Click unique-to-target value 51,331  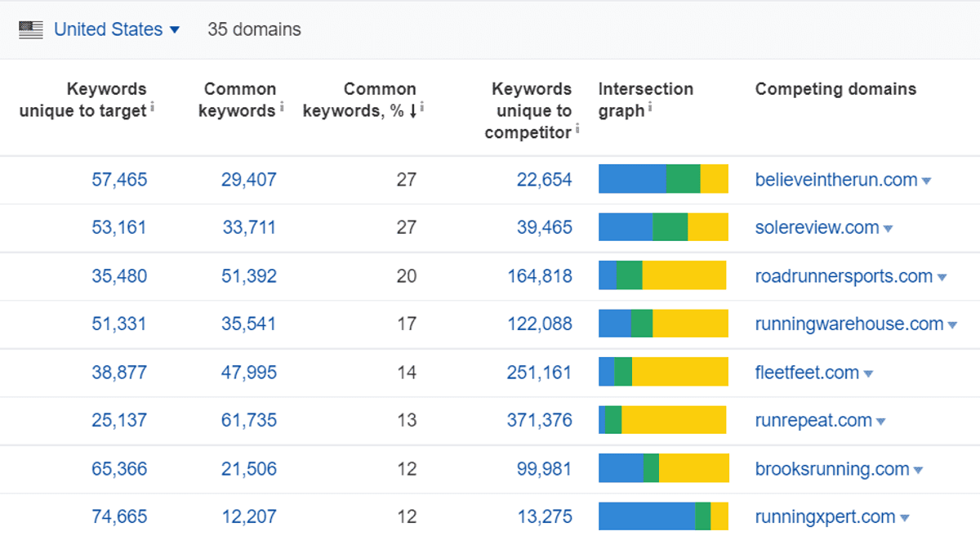119,324
